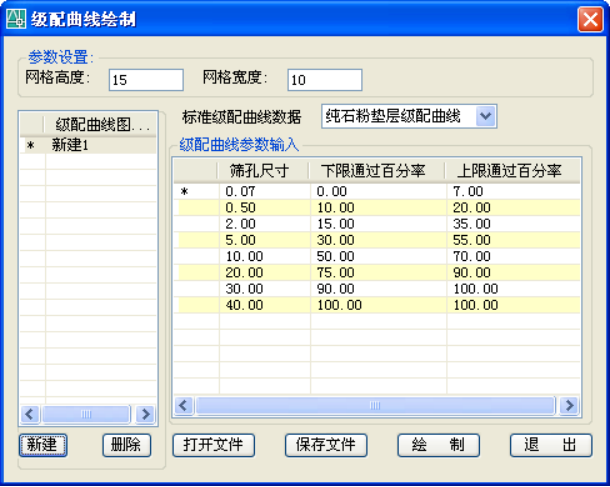Click the curve list horizontal scrollbar thumb

[x=86, y=414]
